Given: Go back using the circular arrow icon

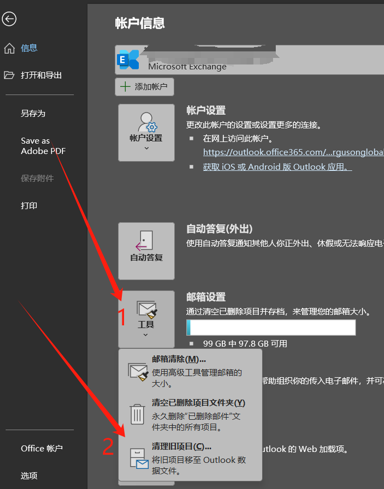Looking at the screenshot, I should pos(9,19).
